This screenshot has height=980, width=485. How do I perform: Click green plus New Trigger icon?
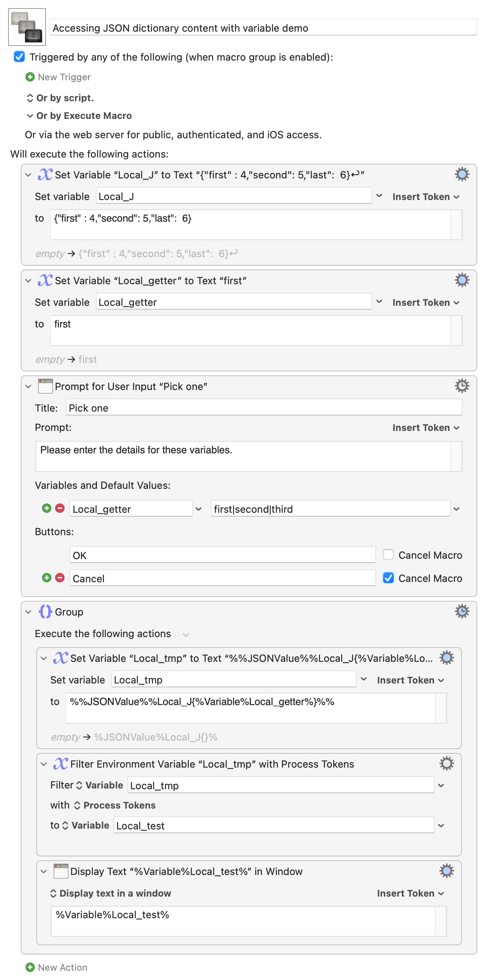30,77
